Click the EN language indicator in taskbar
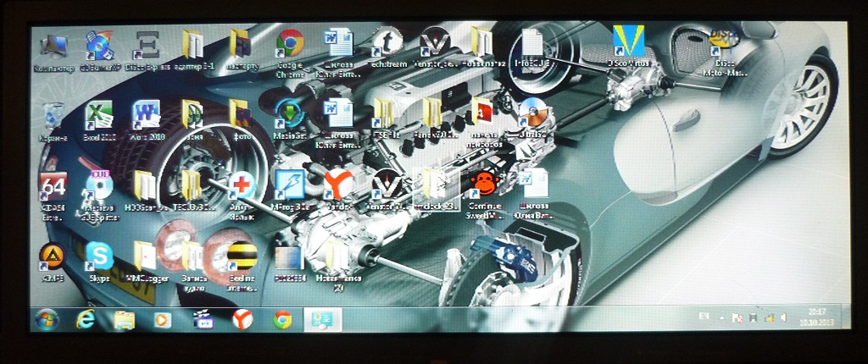Viewport: 868px width, 364px height. (703, 317)
